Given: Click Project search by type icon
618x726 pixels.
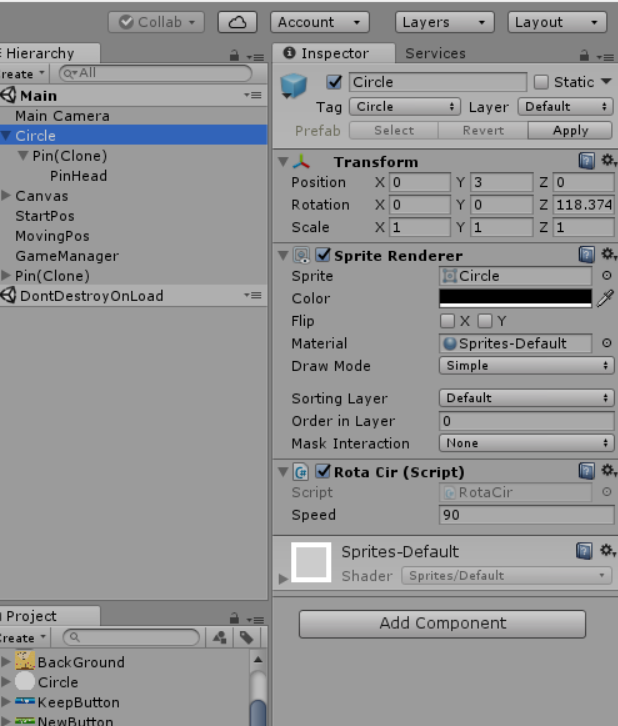Looking at the screenshot, I should [x=219, y=638].
